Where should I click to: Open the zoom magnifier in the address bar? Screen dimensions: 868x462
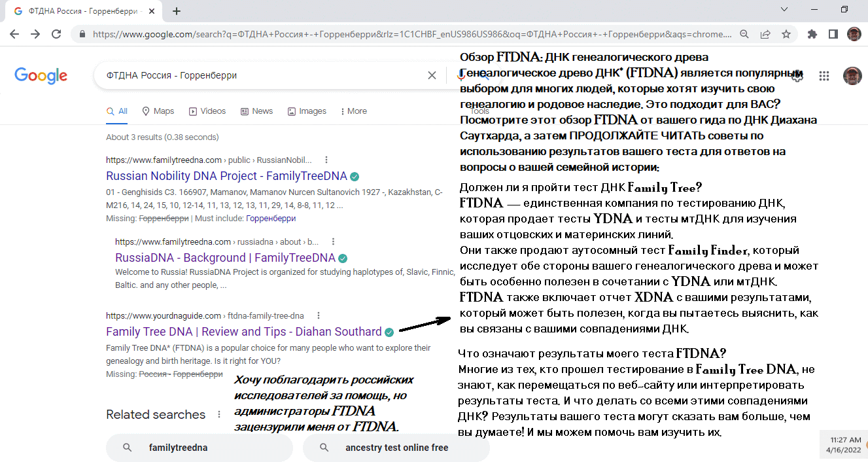click(744, 34)
